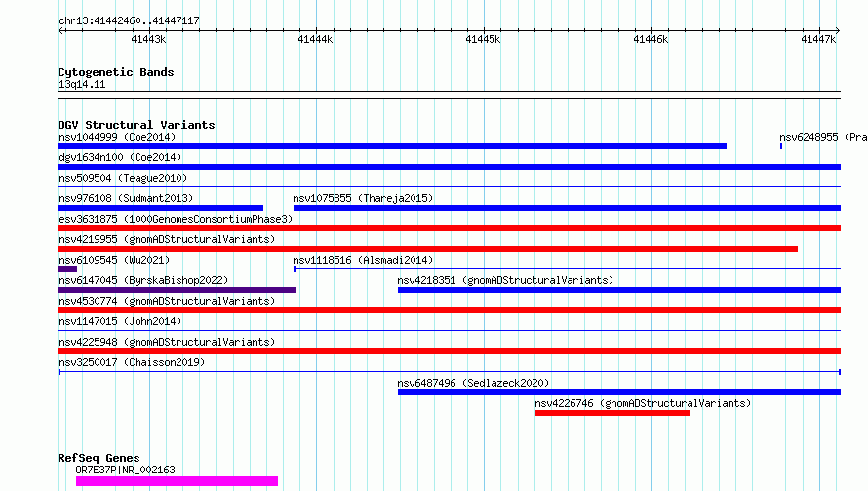
Task: Click the purple nsv6147045 (ByrskaBishop2022) bar
Action: pyautogui.click(x=178, y=290)
